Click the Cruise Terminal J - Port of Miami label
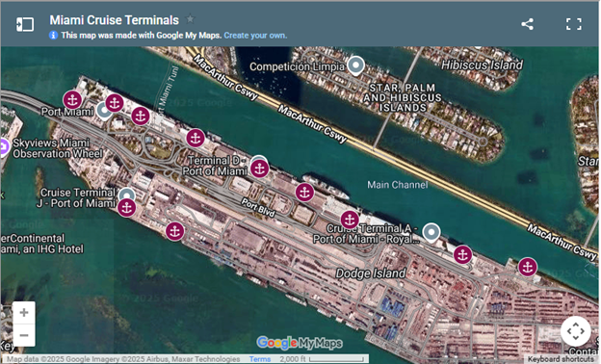This screenshot has height=364, width=601. 76,197
